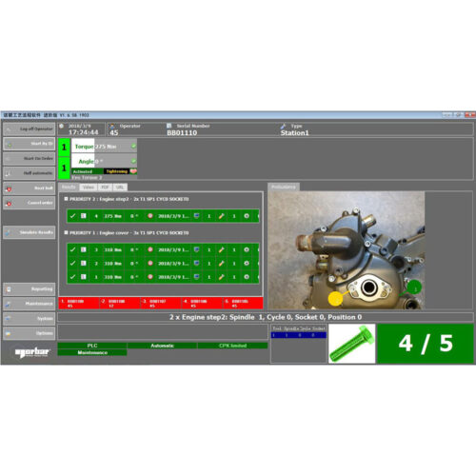This screenshot has height=476, width=476.
Task: Collapse the PRIORITY 1 Engine cover group
Action: coord(66,232)
